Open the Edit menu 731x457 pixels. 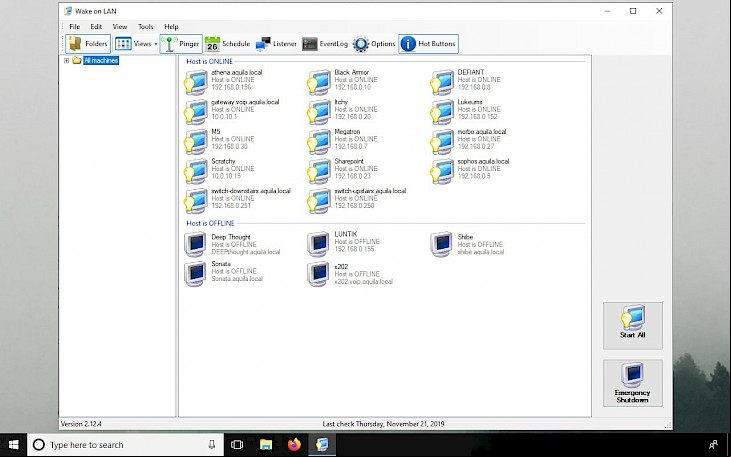(96, 27)
